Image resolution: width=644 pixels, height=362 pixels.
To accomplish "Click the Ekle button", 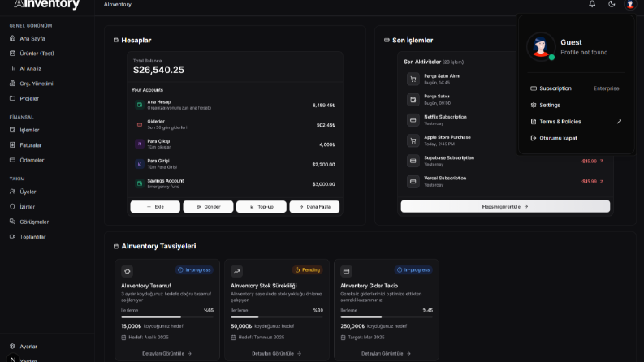I will (x=155, y=207).
